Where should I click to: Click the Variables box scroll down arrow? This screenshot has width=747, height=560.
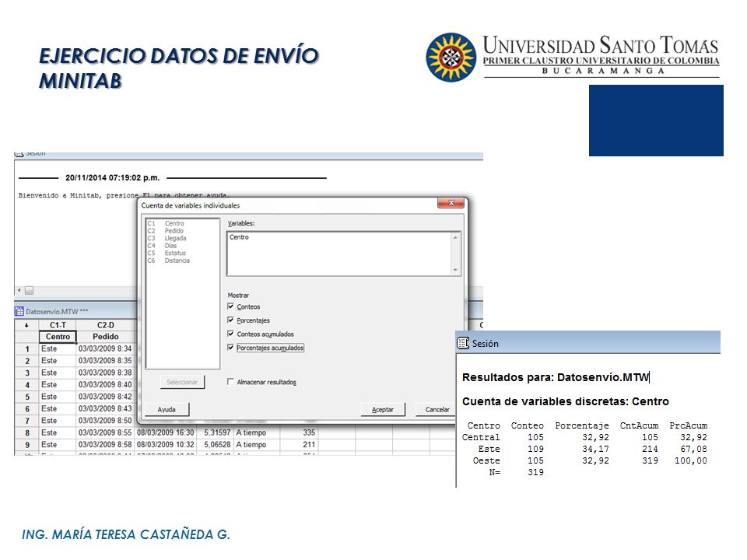coord(455,270)
